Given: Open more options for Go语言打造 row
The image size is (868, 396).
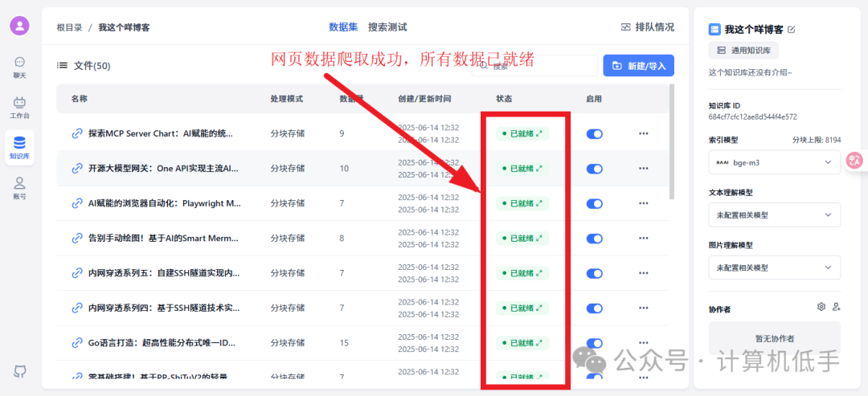Looking at the screenshot, I should click(643, 343).
